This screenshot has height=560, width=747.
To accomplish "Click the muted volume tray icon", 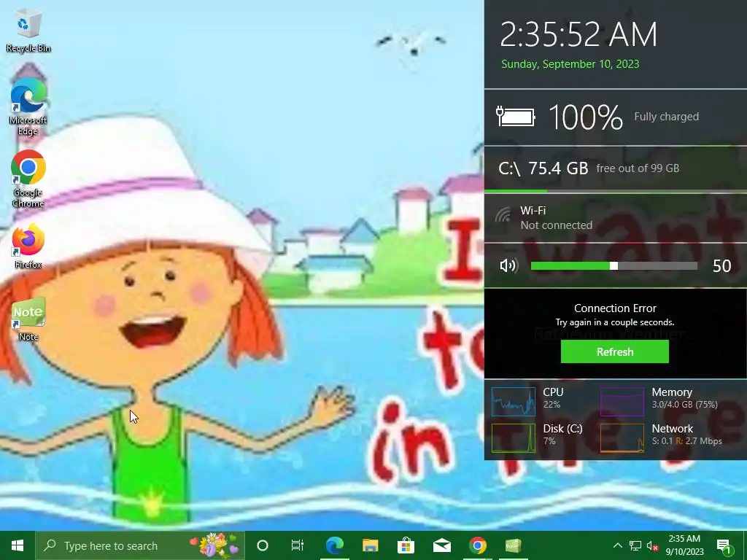I will (x=653, y=545).
